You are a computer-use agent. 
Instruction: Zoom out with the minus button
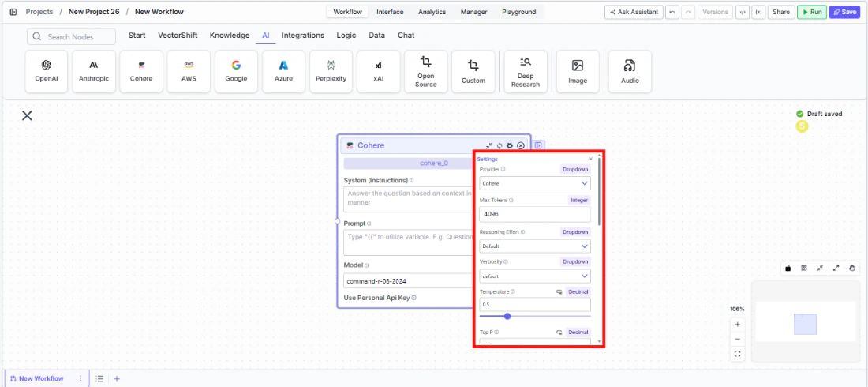(x=737, y=339)
